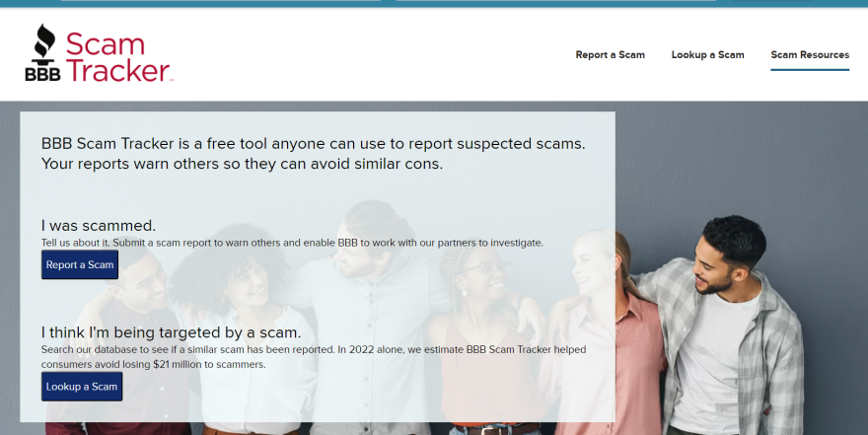Image resolution: width=868 pixels, height=435 pixels.
Task: Click the "Tell us about it" description text
Action: click(x=292, y=243)
